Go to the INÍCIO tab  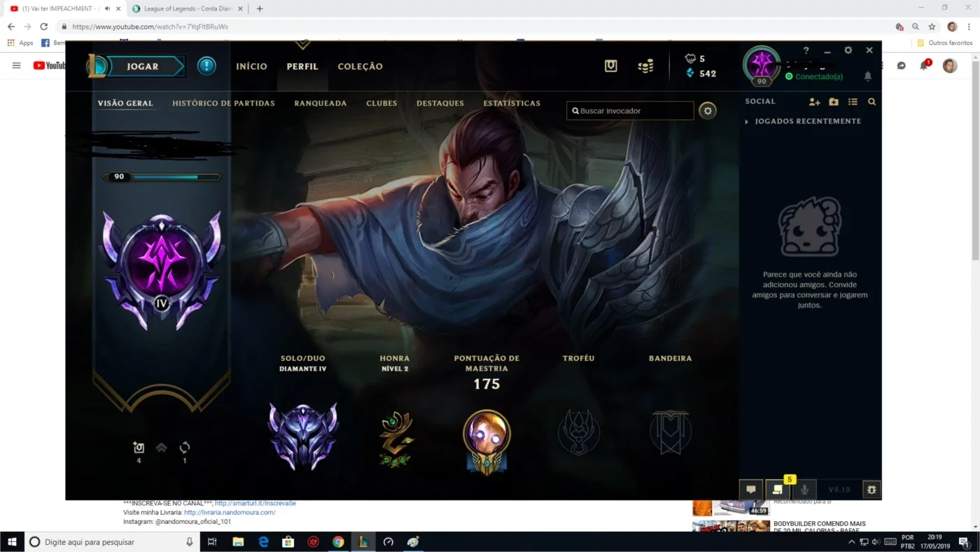click(251, 67)
